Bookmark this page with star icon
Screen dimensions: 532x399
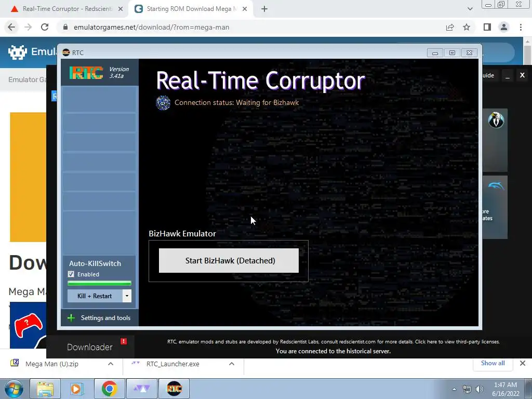point(467,27)
